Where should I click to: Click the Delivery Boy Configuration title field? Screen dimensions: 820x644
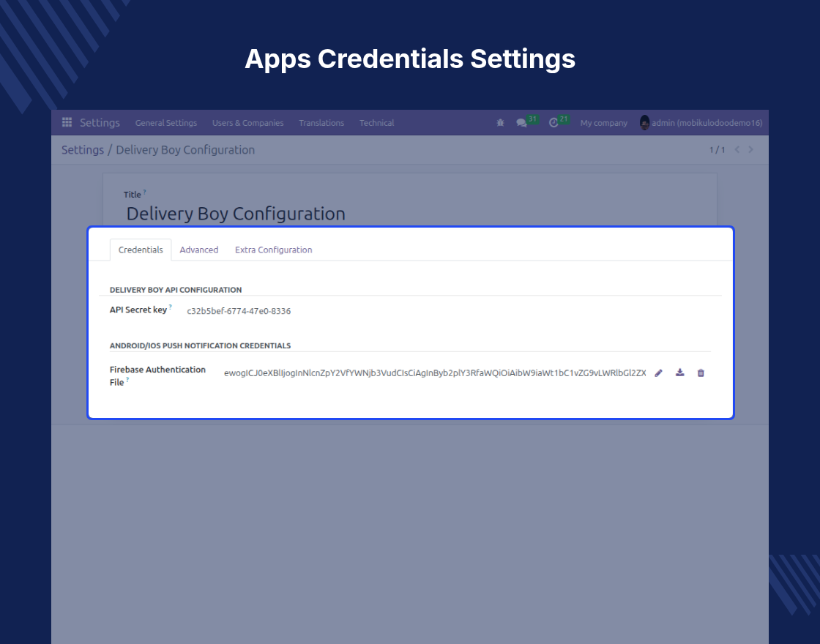click(x=236, y=214)
